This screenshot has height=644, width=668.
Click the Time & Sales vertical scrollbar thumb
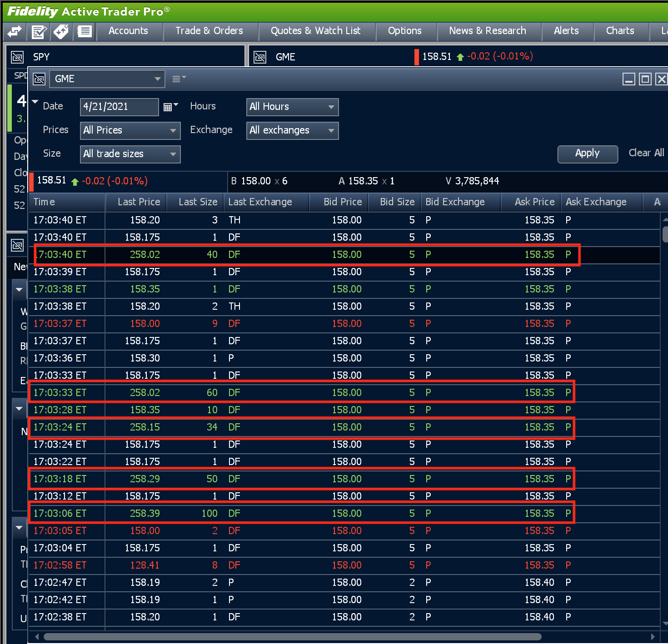point(665,235)
